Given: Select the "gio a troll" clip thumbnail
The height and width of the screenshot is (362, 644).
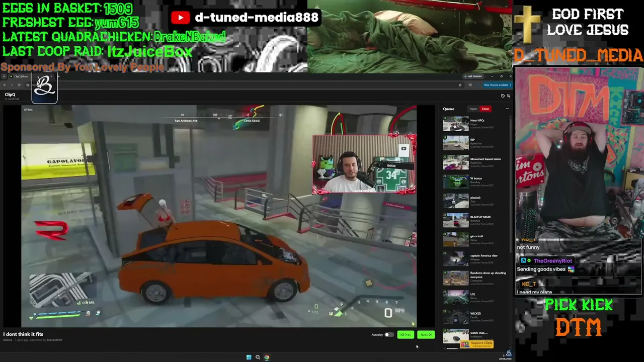Looking at the screenshot, I should point(455,239).
